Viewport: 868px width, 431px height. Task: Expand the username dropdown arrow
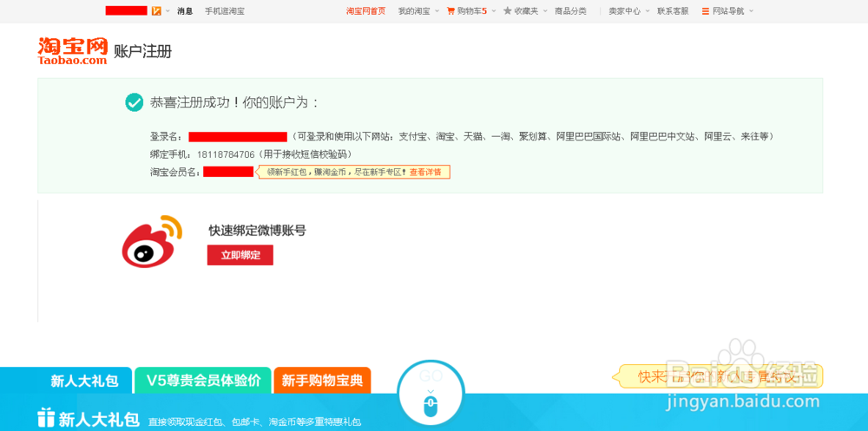point(168,11)
